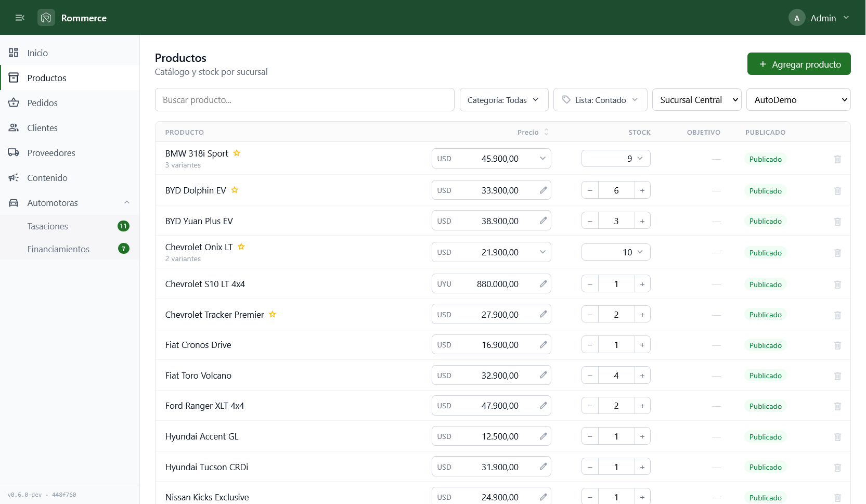Click Publicado badge for BYD Yuan Plus EV
This screenshot has height=504, width=866.
click(765, 221)
